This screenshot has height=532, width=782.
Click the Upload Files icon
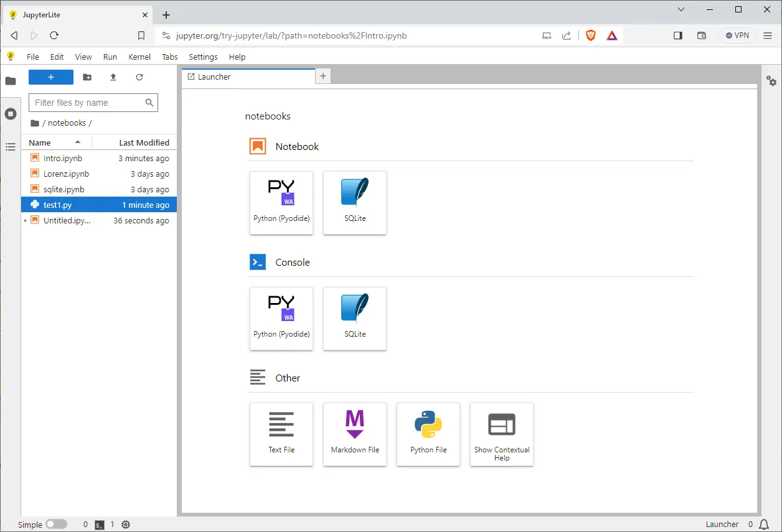pyautogui.click(x=113, y=77)
